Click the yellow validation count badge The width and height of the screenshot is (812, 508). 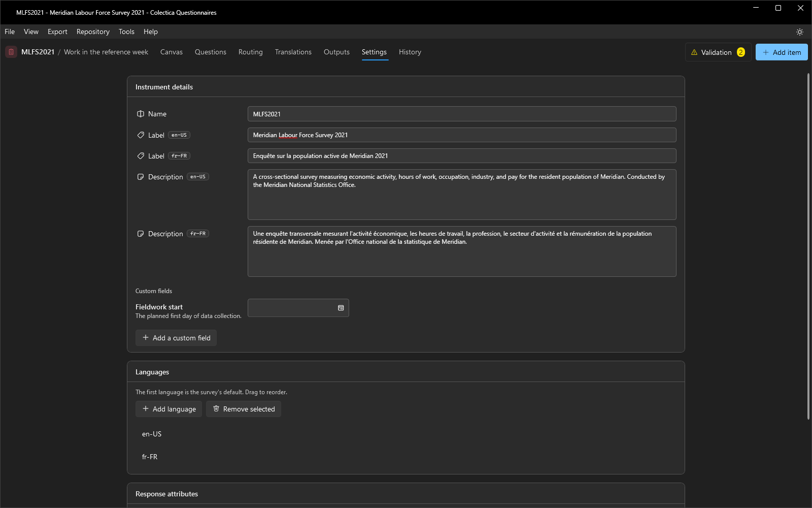[741, 52]
